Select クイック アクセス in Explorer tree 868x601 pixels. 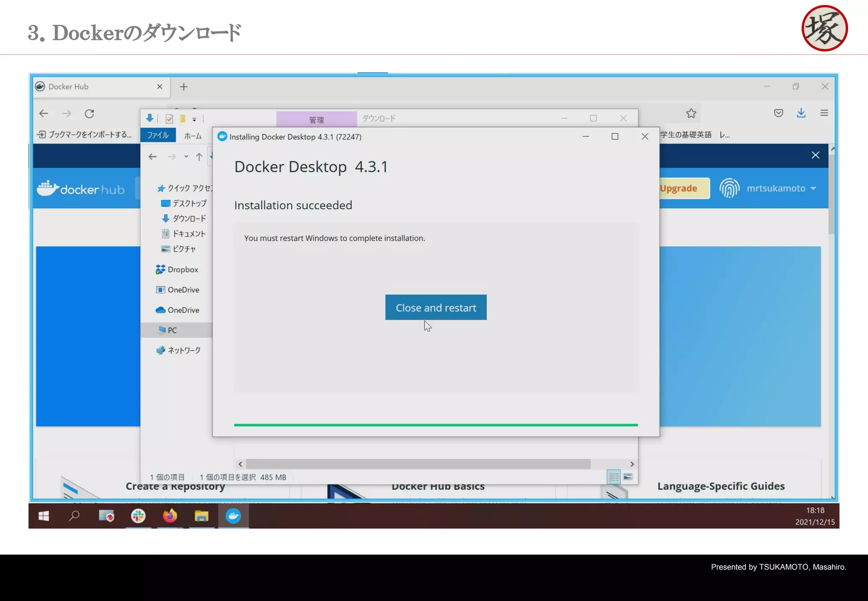pos(185,188)
